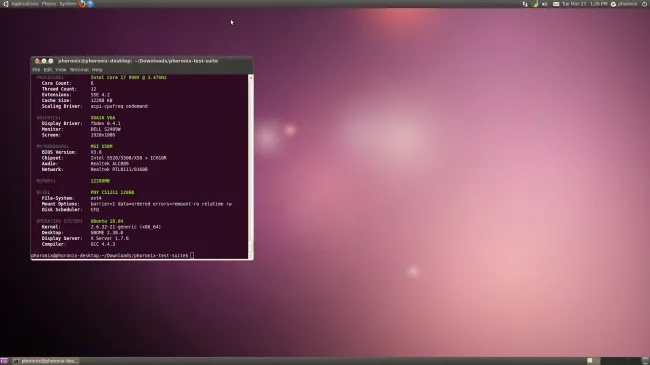Open the Places menu
Viewport: 650px width, 365px height.
coord(49,4)
